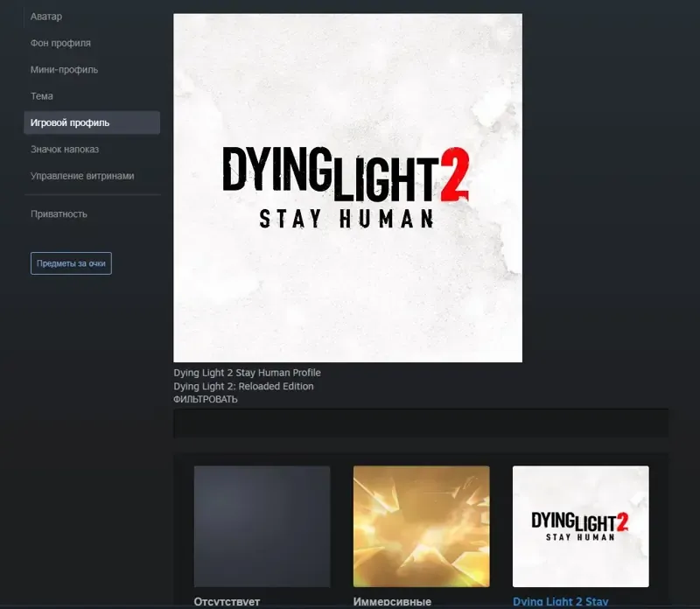The width and height of the screenshot is (700, 609).
Task: Go to Управление витринами
Action: [x=82, y=176]
